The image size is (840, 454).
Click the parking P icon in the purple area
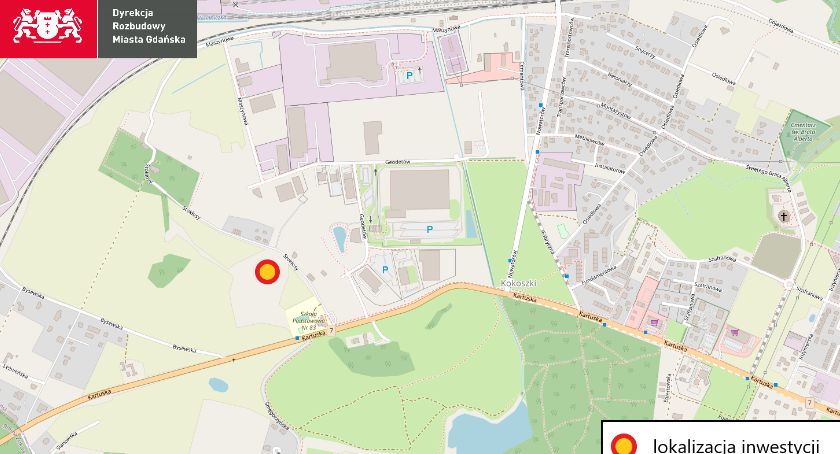pyautogui.click(x=410, y=76)
